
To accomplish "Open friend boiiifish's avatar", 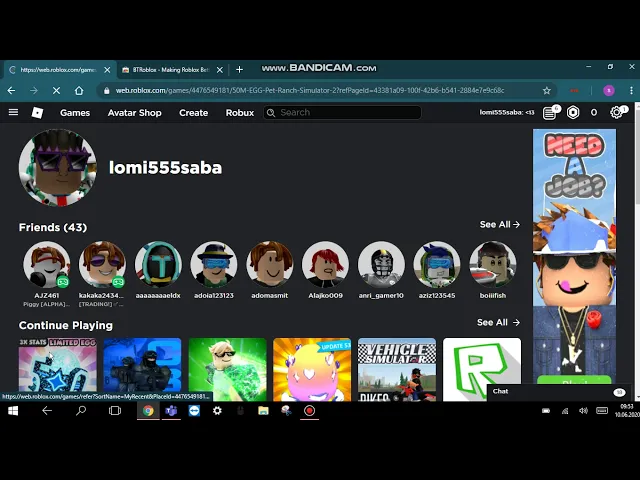I will coord(493,264).
